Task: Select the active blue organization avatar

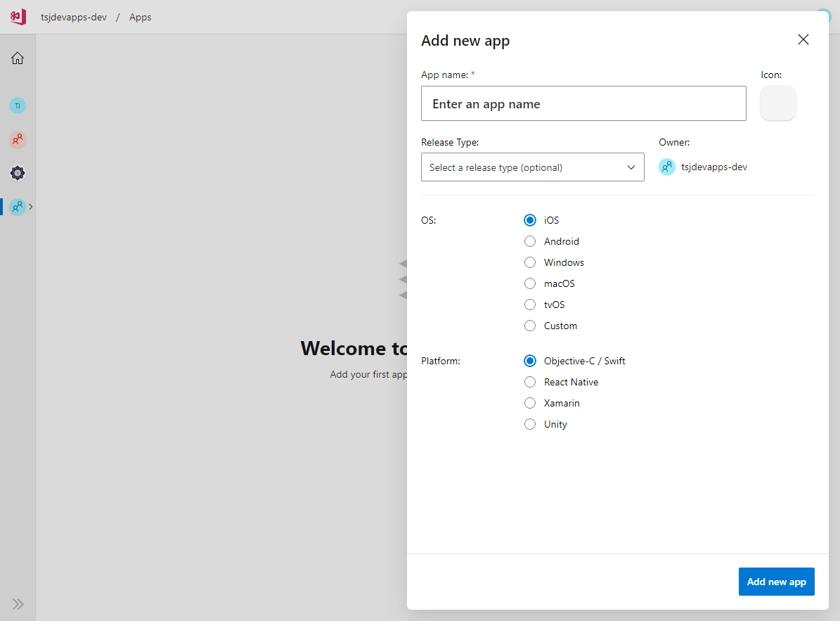Action: point(18,207)
